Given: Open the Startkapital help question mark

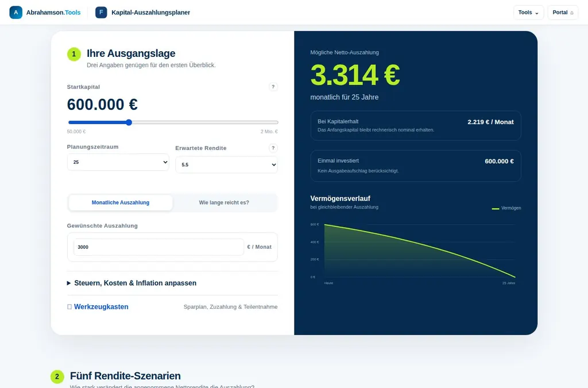Looking at the screenshot, I should pyautogui.click(x=273, y=87).
